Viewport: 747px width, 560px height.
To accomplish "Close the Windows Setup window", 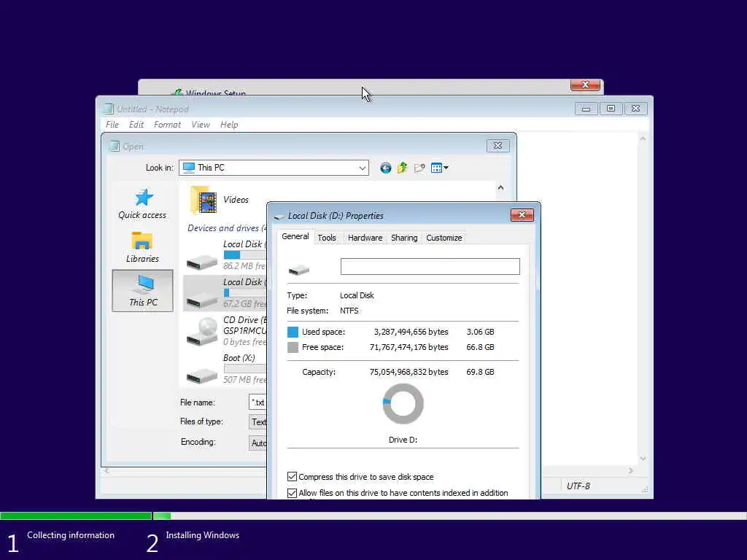I will [586, 85].
